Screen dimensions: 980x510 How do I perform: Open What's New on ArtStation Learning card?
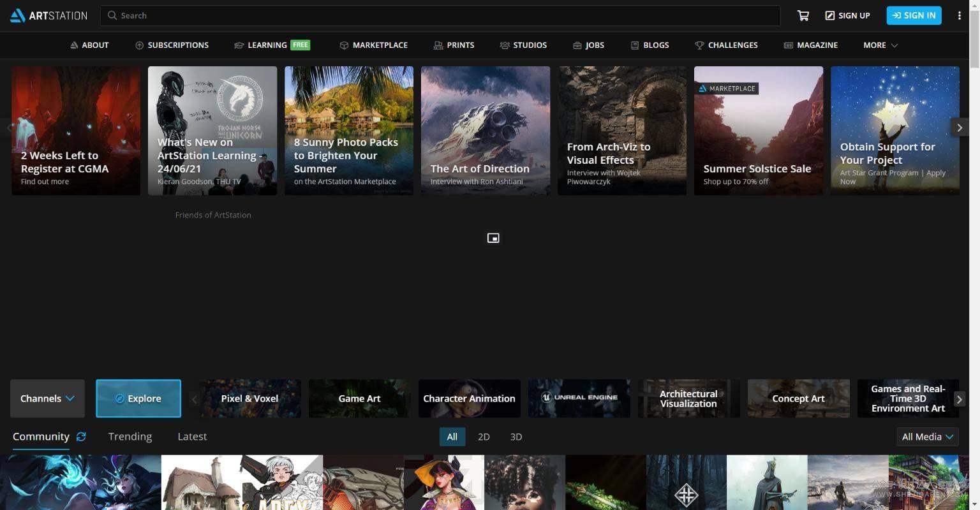click(x=212, y=131)
